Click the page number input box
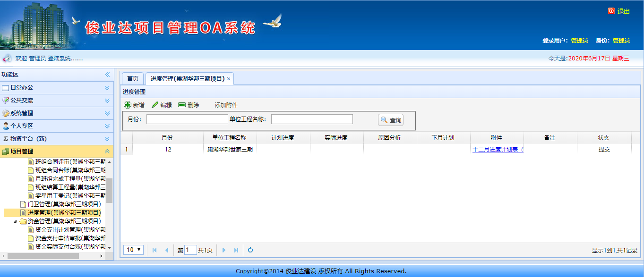This screenshot has height=277, width=644. pos(190,250)
